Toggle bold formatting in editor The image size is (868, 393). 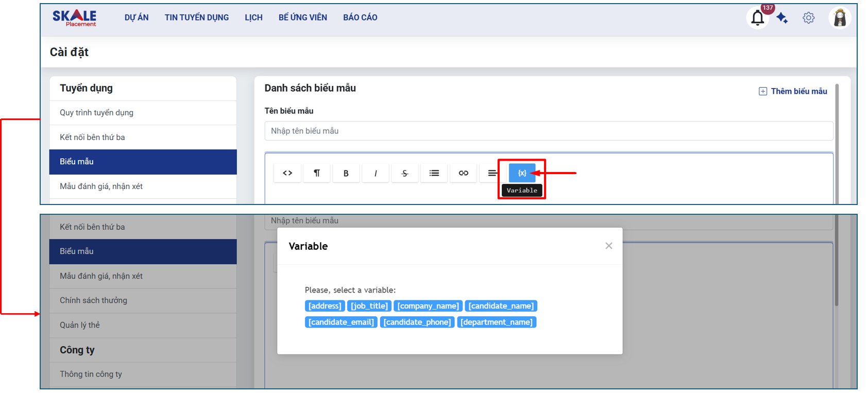(346, 173)
